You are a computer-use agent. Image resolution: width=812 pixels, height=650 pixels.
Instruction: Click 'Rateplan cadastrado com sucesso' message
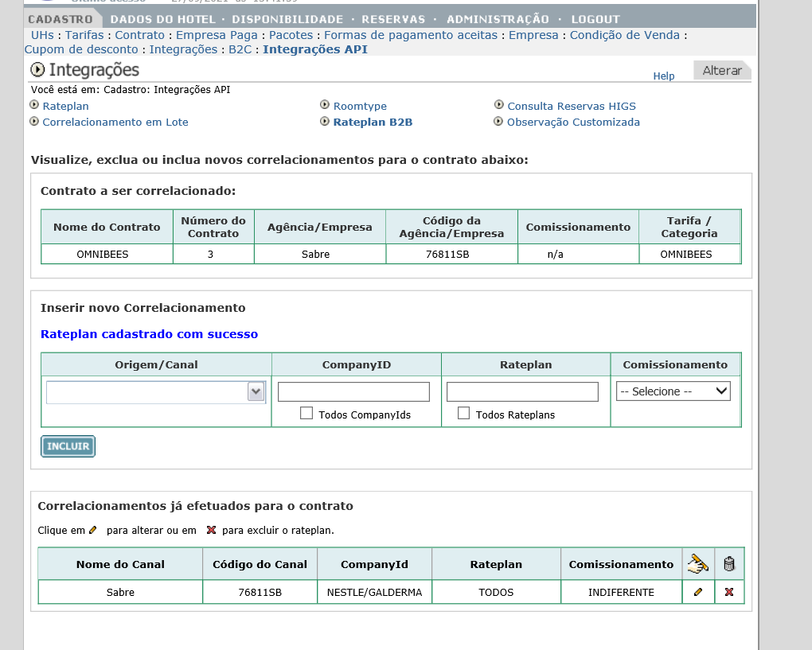pos(149,334)
